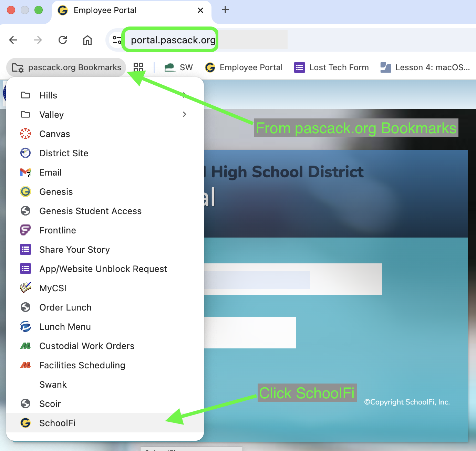This screenshot has width=476, height=451.
Task: Click SchoolFi in bookmarks menu
Action: tap(105, 423)
